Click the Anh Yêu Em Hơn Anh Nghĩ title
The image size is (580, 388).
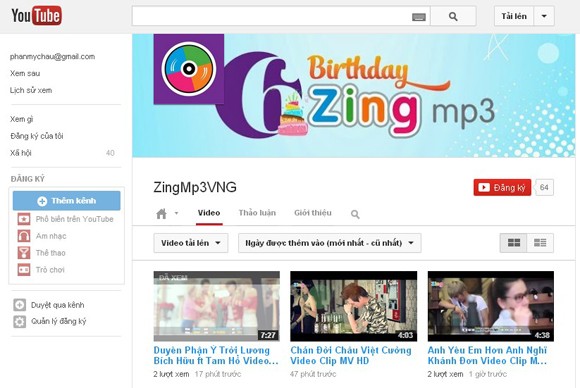click(x=487, y=355)
